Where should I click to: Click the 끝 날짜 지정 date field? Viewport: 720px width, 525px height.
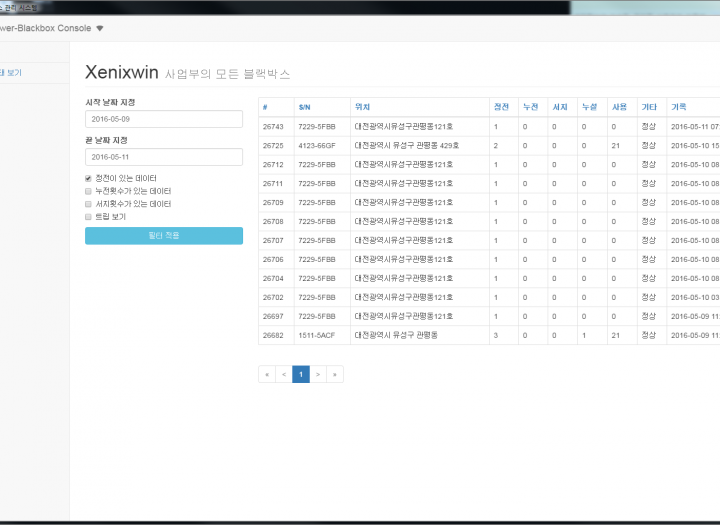tap(163, 157)
